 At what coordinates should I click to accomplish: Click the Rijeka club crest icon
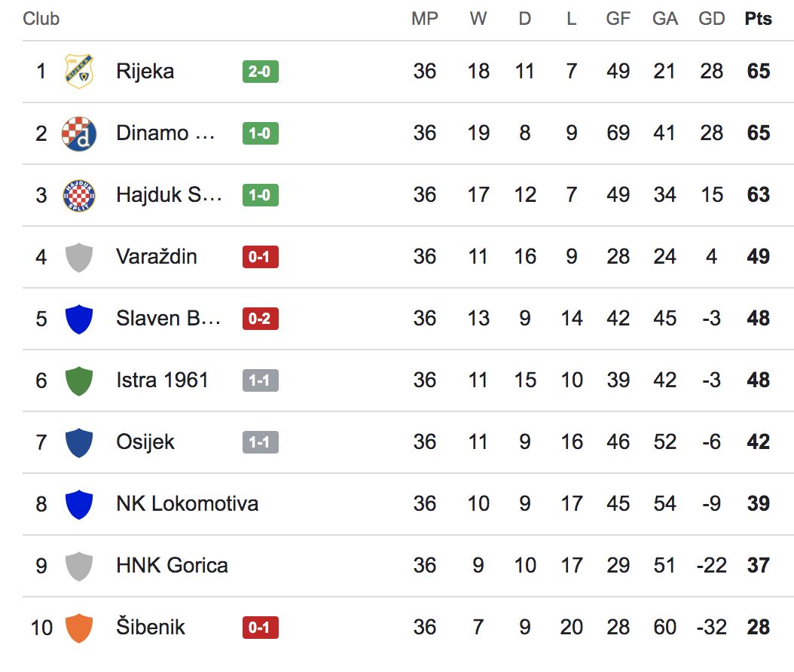click(79, 72)
